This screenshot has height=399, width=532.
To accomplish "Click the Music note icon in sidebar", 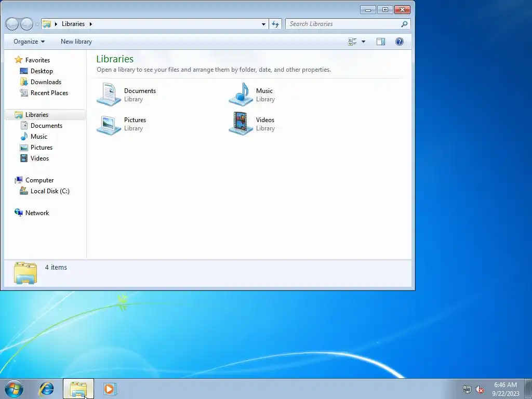I will [x=24, y=137].
